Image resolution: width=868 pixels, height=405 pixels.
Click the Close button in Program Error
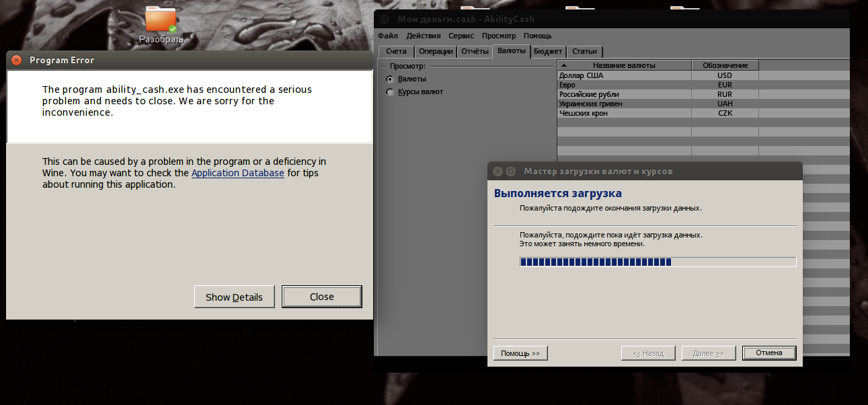[x=321, y=297]
